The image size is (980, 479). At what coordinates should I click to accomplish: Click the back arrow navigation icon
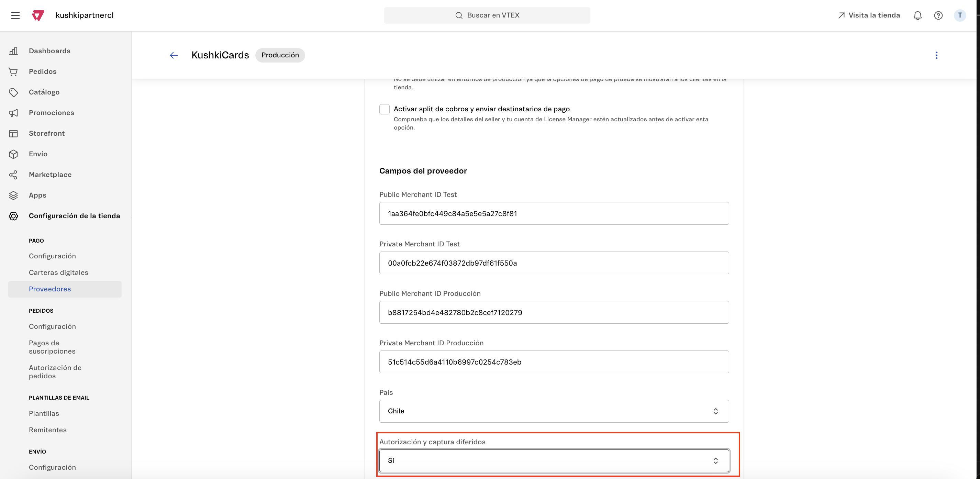(x=173, y=56)
